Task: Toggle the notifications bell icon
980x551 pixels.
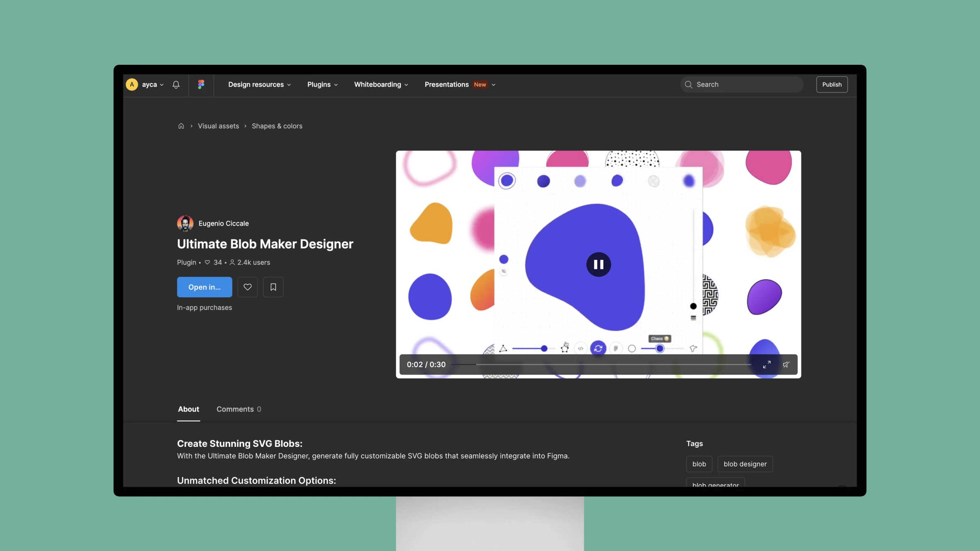Action: tap(176, 84)
